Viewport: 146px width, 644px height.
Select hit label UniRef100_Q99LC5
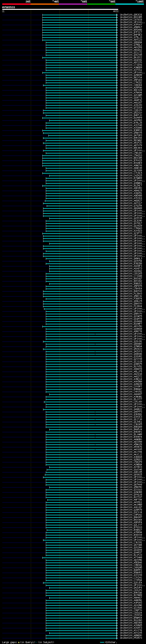point(131,301)
